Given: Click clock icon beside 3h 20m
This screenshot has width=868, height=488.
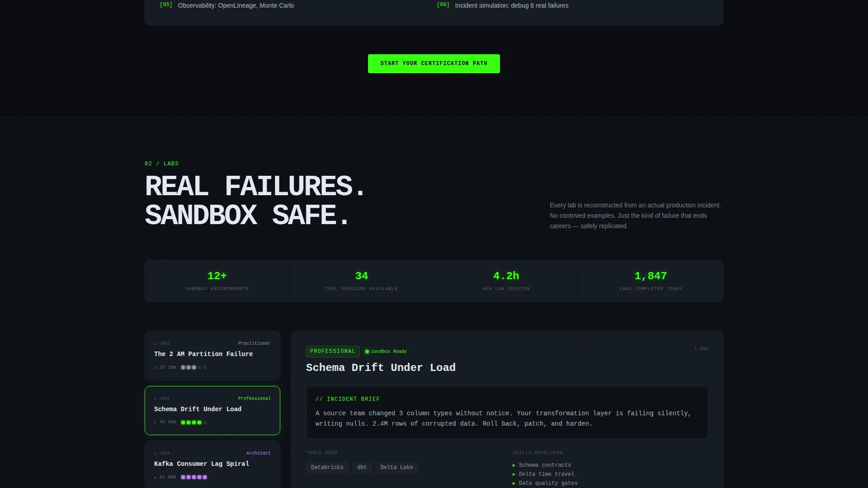Looking at the screenshot, I should pyautogui.click(x=155, y=368).
